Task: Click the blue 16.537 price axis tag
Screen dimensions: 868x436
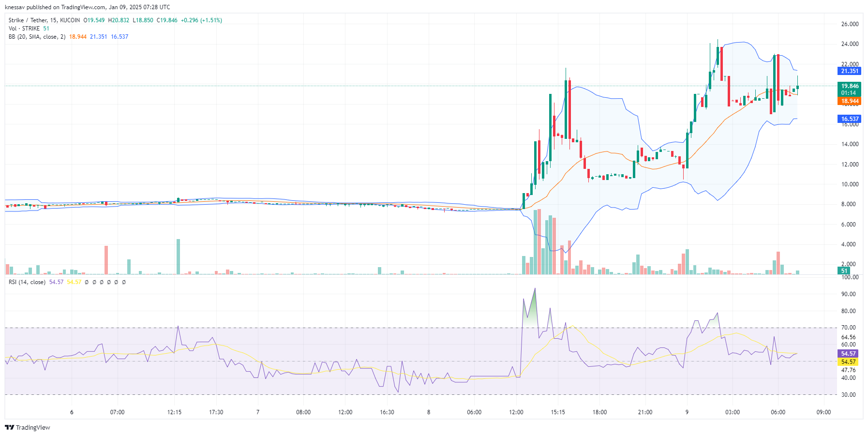Action: [849, 119]
